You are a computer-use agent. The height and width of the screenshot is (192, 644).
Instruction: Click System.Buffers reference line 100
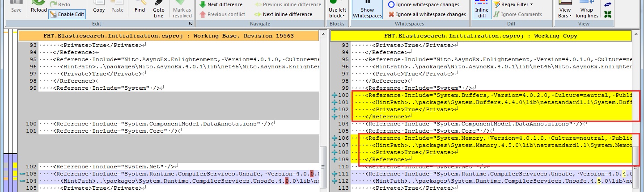click(x=492, y=95)
